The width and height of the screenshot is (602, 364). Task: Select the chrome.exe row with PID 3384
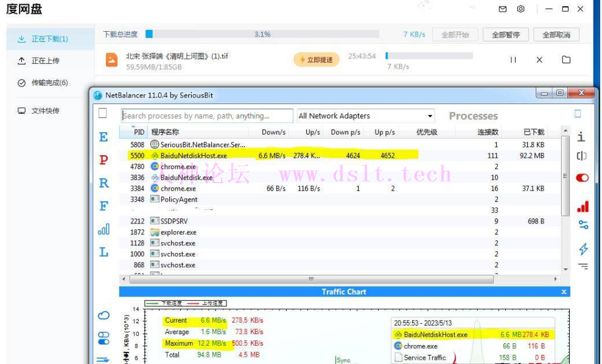pos(340,189)
